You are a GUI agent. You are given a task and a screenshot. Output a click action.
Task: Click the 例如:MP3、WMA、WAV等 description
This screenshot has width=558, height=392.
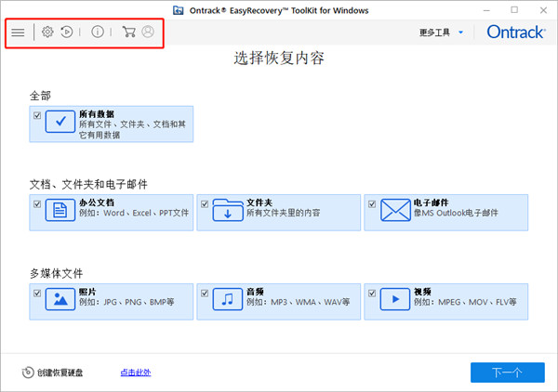coord(299,302)
